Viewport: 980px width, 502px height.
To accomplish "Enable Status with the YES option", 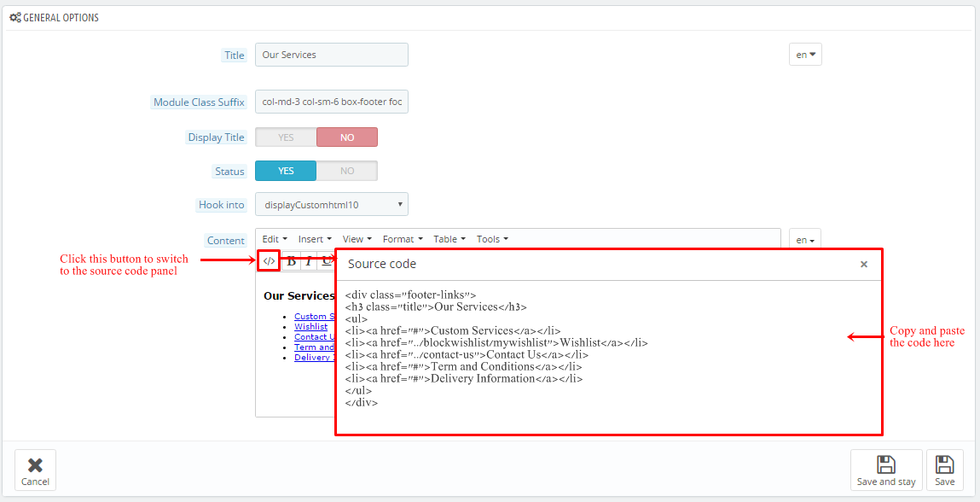I will pos(286,172).
